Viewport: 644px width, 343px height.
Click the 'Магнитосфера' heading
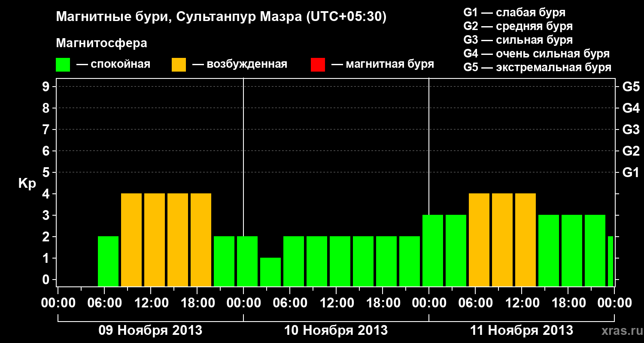pyautogui.click(x=102, y=43)
